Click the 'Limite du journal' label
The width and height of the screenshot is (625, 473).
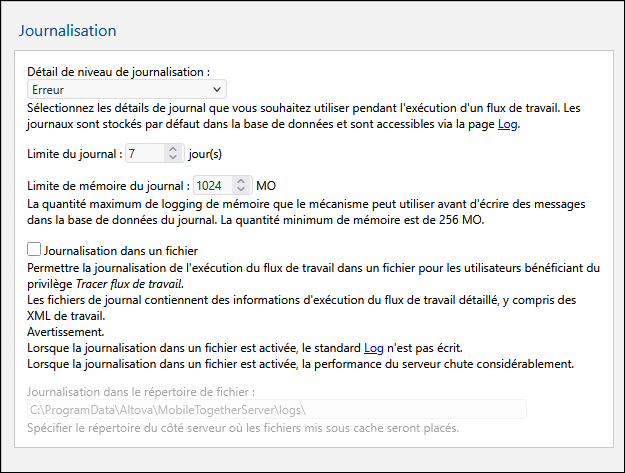75,154
